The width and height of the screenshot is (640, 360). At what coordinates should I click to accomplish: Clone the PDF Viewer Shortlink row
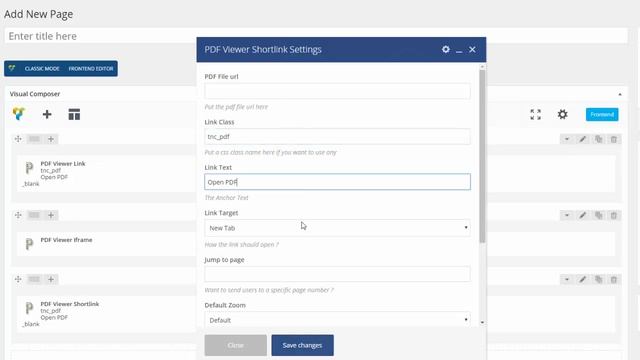pyautogui.click(x=598, y=279)
